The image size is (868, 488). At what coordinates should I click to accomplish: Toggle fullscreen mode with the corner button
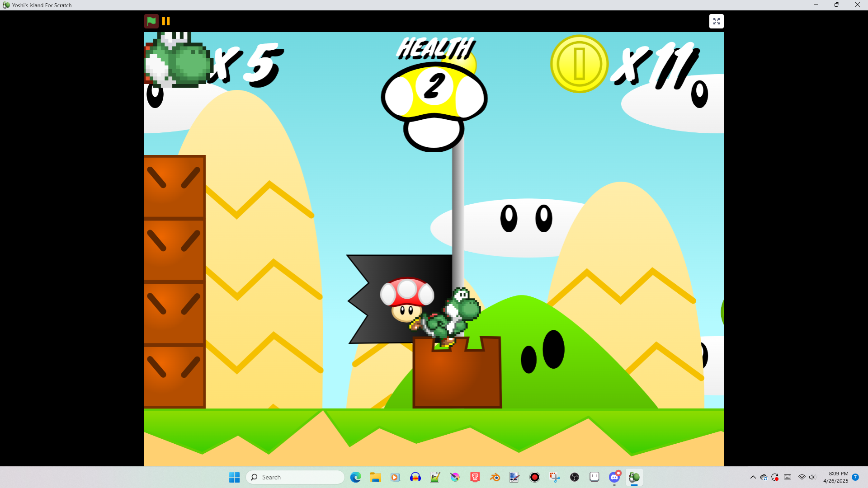[x=717, y=21]
